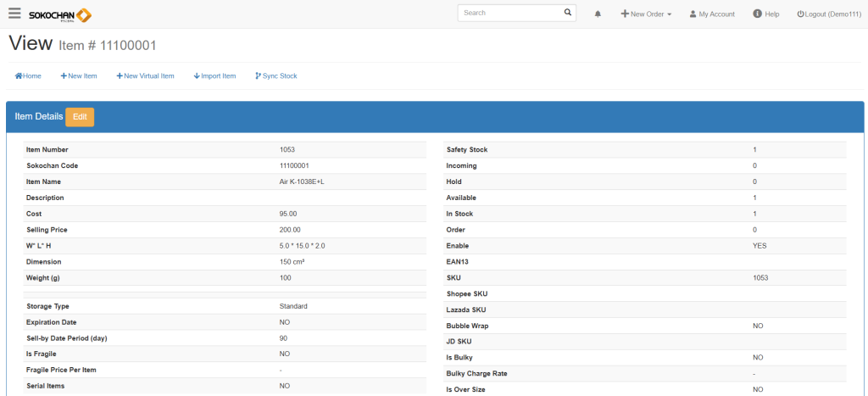
Task: Open the hamburger sidebar menu
Action: [14, 14]
